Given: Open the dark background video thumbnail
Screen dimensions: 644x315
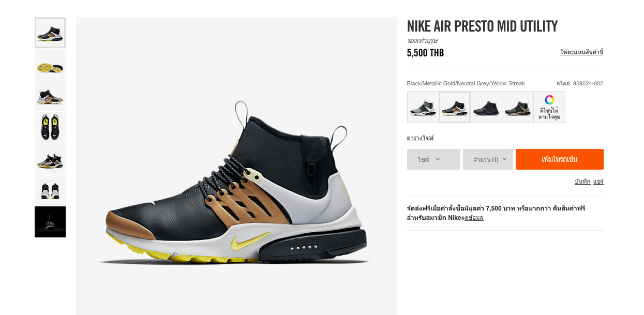Looking at the screenshot, I should click(50, 222).
